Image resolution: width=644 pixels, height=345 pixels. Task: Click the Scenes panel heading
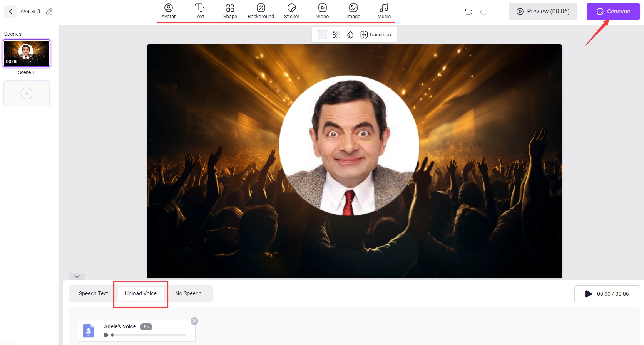click(13, 34)
